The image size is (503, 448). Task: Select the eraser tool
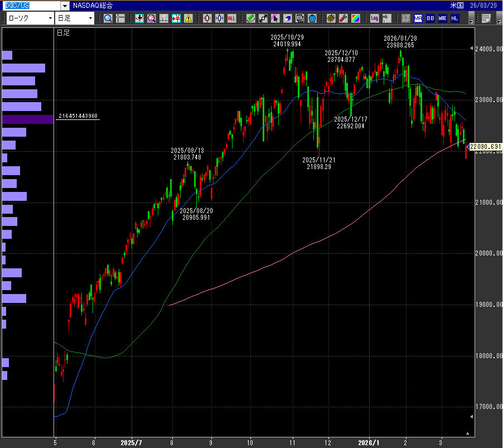(287, 18)
